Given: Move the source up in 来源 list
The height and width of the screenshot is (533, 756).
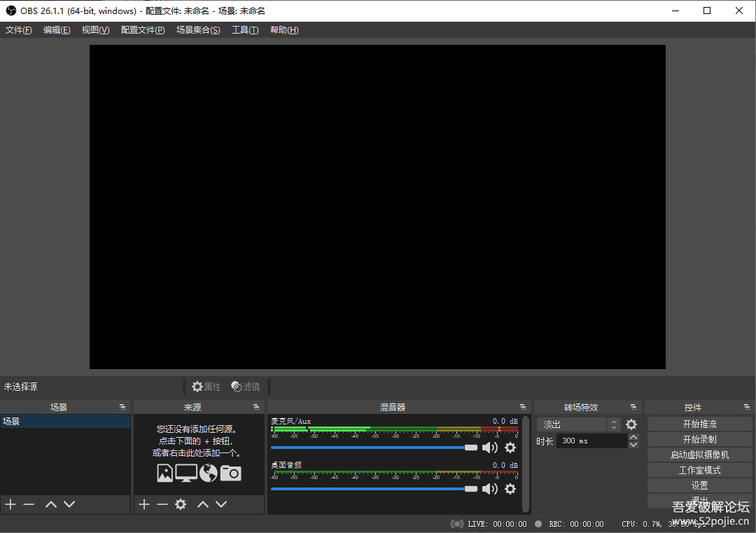Looking at the screenshot, I should tap(203, 504).
